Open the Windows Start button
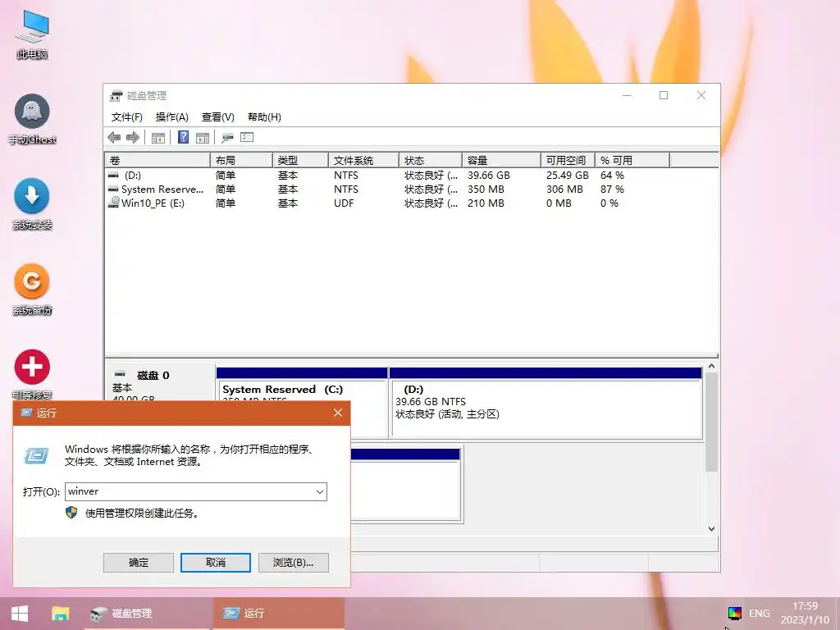Image resolution: width=840 pixels, height=630 pixels. click(20, 614)
